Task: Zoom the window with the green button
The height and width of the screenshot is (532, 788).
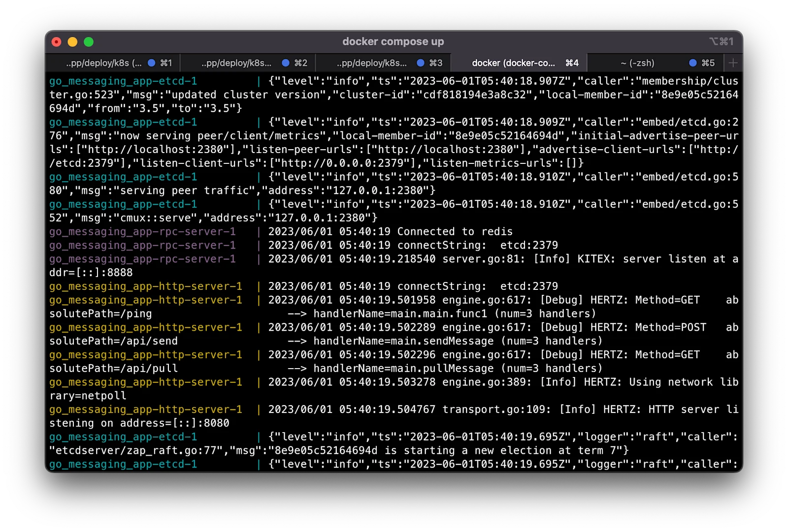Action: (89, 42)
